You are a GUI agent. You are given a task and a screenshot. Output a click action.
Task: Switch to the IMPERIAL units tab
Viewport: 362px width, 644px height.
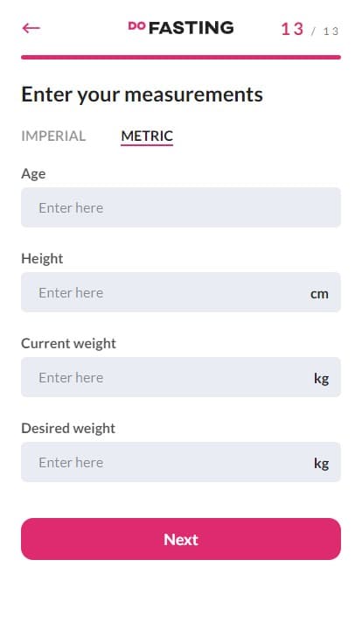53,136
